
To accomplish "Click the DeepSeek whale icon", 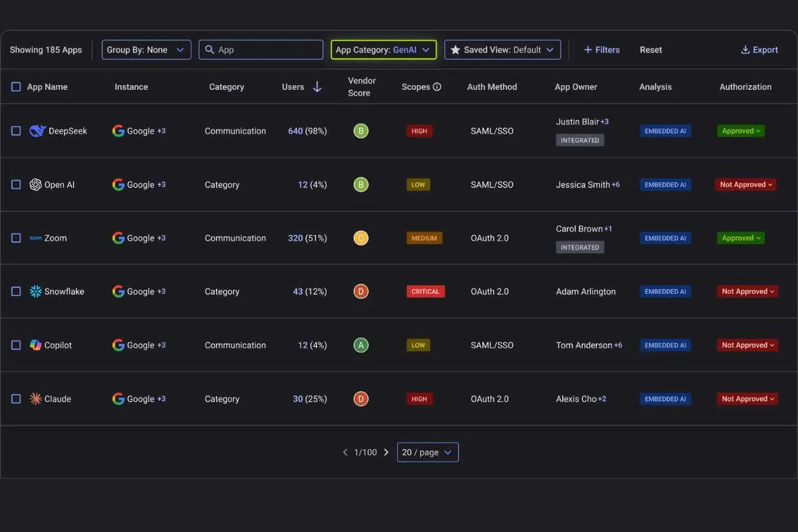I will (x=37, y=131).
